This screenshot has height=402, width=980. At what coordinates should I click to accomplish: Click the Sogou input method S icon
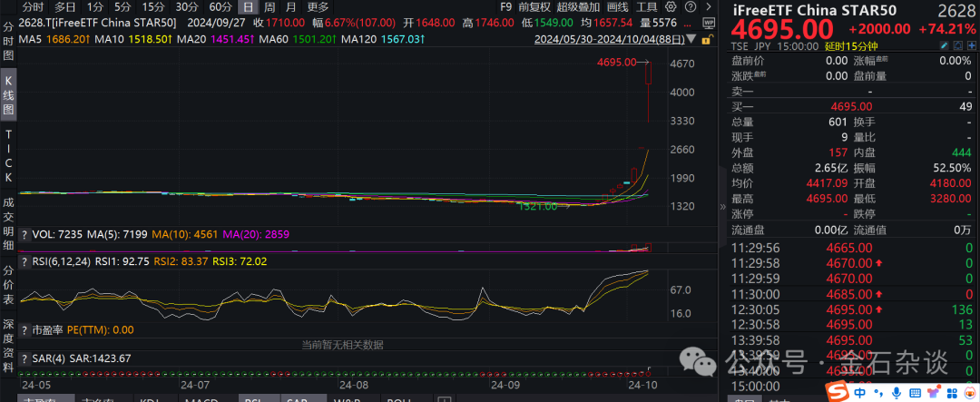pyautogui.click(x=836, y=391)
